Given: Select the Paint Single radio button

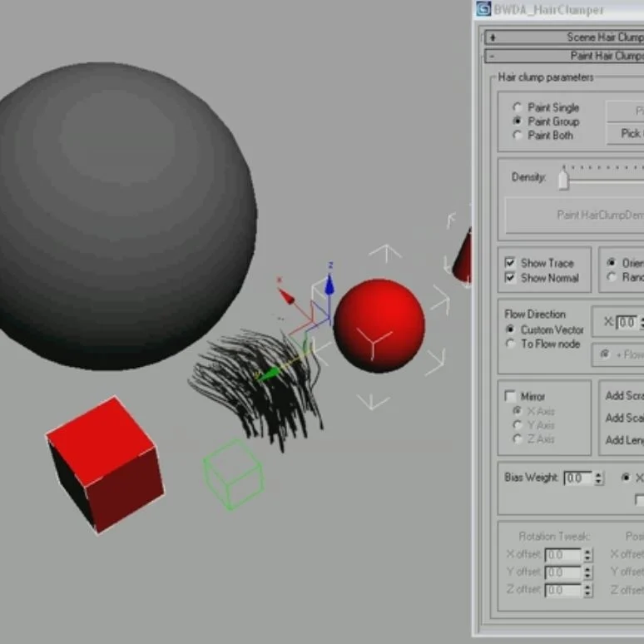Looking at the screenshot, I should (517, 107).
